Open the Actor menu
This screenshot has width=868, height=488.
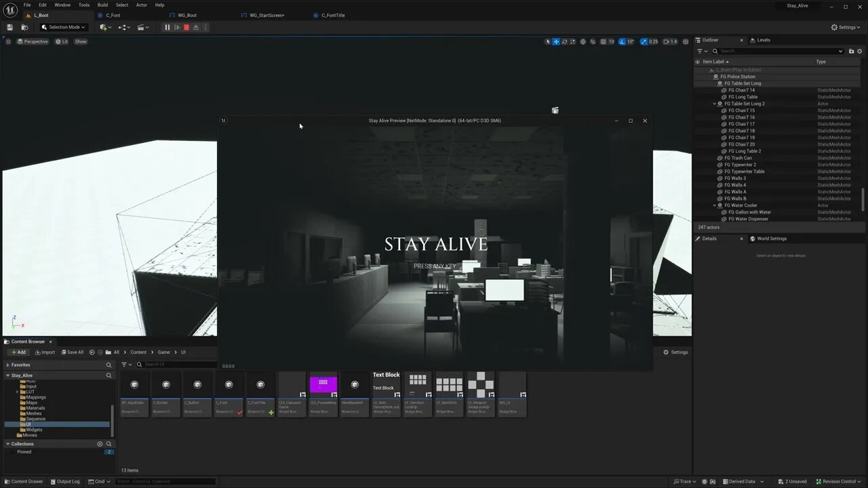tap(141, 5)
